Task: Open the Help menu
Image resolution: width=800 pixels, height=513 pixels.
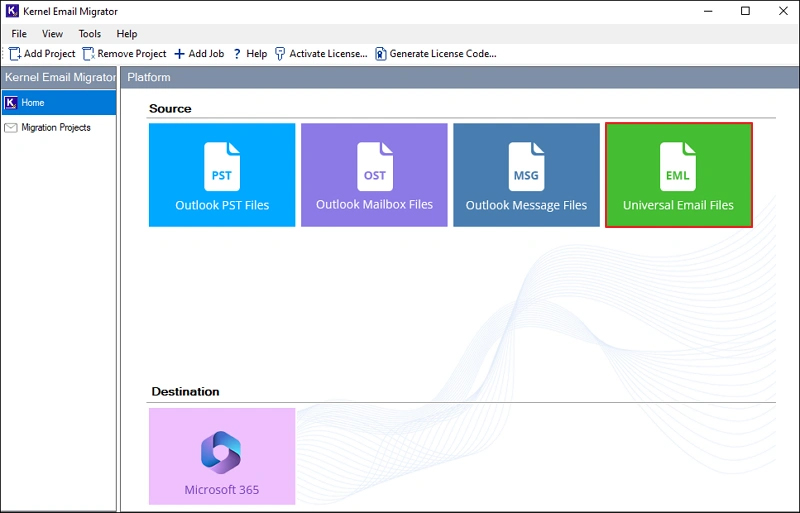Action: tap(127, 34)
